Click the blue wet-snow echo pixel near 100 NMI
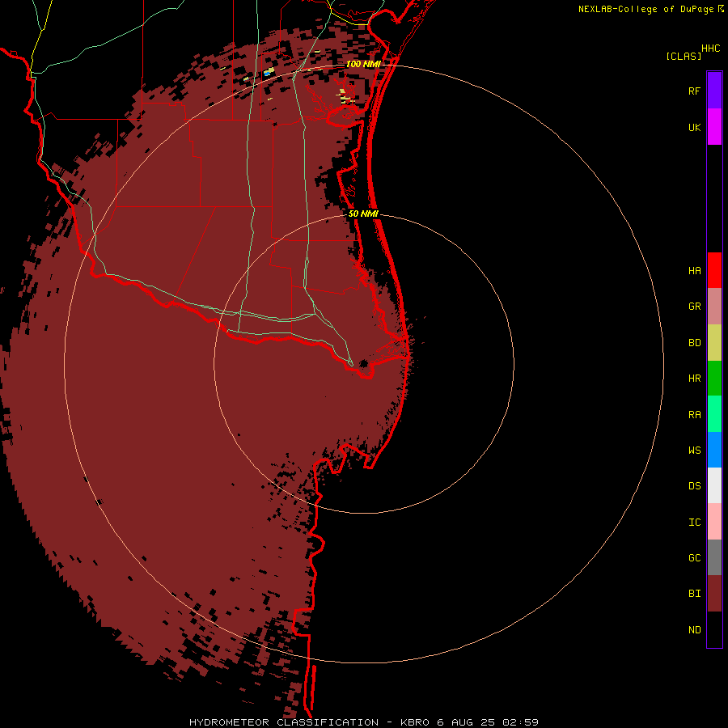Screen dimensions: 728x728 click(267, 73)
